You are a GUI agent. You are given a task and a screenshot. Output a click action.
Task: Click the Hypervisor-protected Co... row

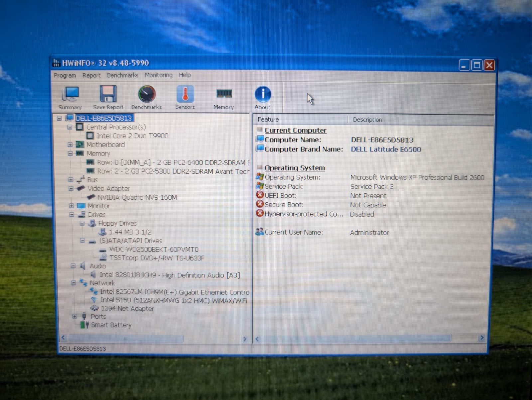pos(304,214)
